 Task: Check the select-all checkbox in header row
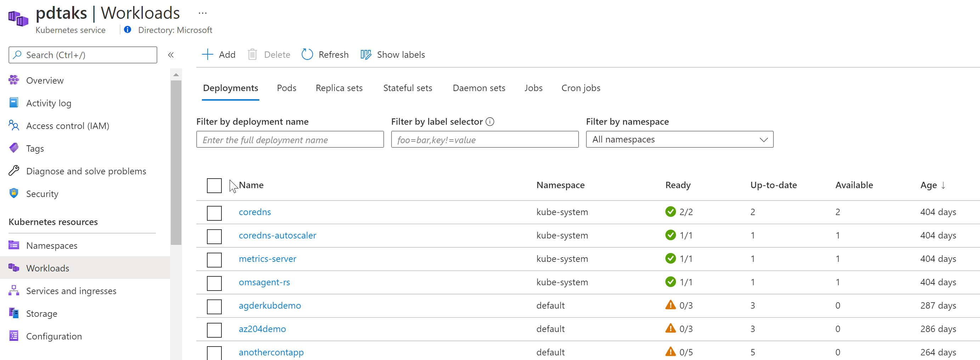[214, 185]
